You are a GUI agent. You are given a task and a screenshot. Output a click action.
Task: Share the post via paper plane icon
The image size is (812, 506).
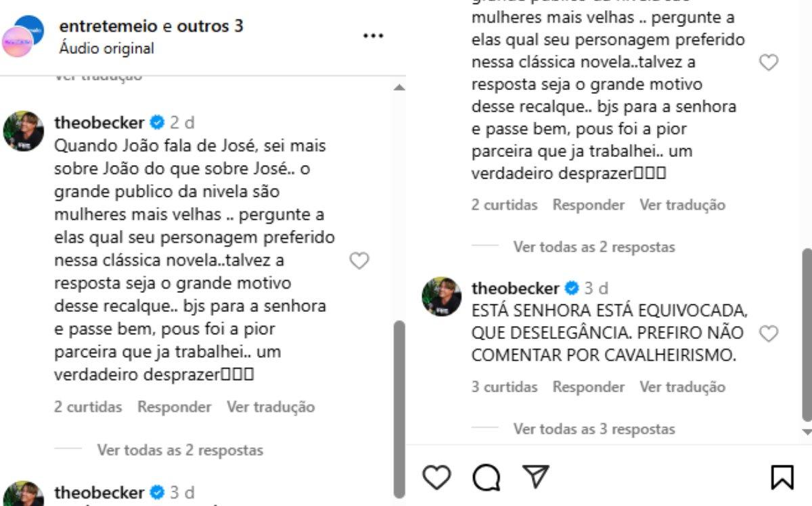pos(535,477)
